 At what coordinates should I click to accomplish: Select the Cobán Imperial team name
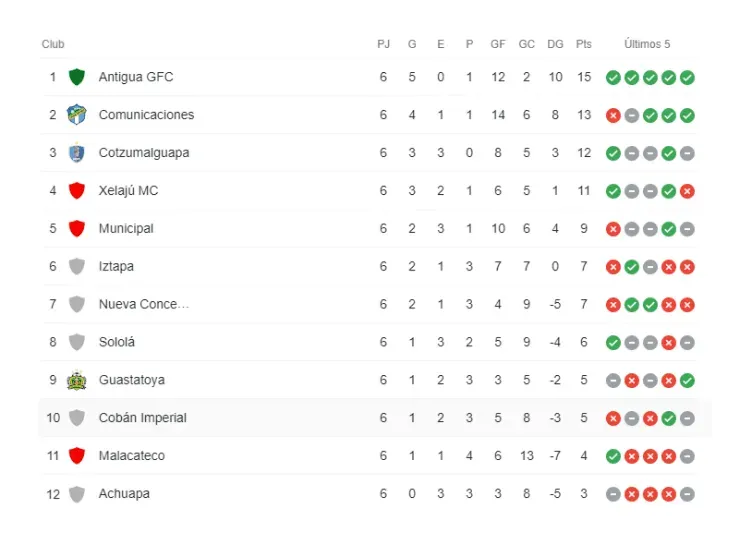142,418
